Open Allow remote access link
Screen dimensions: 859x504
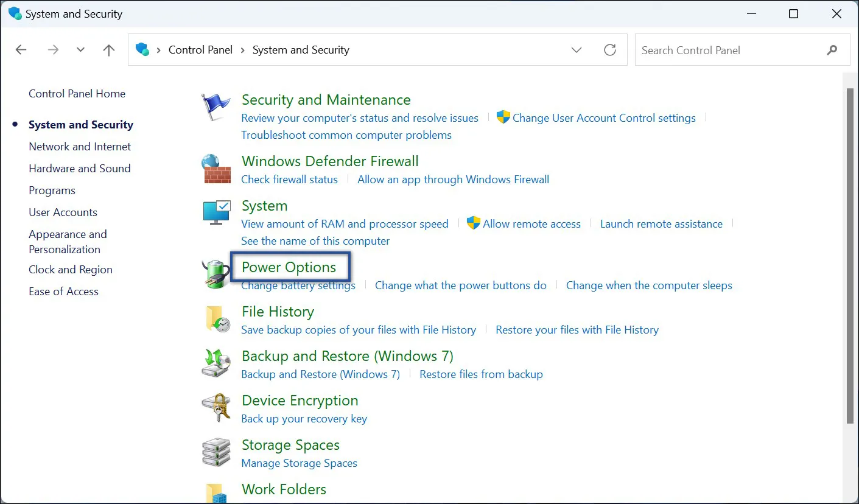click(531, 224)
